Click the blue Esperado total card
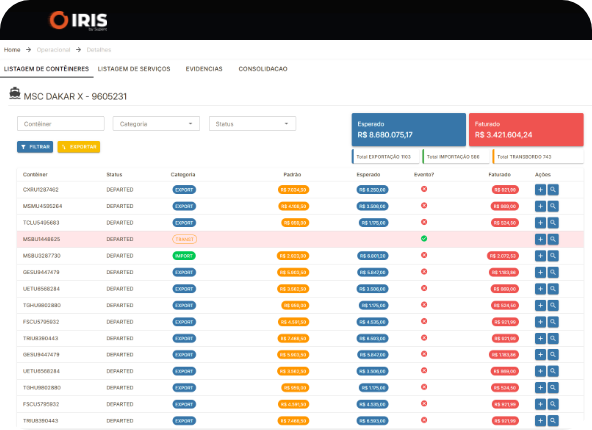 [409, 129]
